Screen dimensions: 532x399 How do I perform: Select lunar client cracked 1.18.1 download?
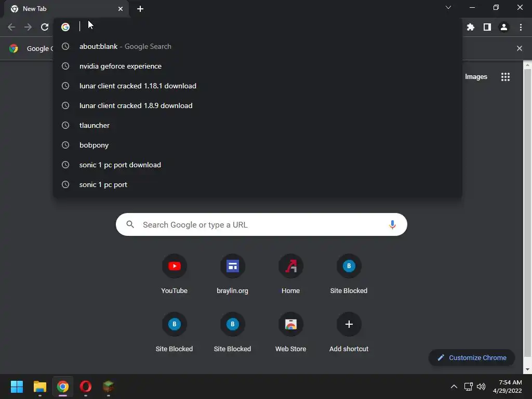click(x=258, y=86)
